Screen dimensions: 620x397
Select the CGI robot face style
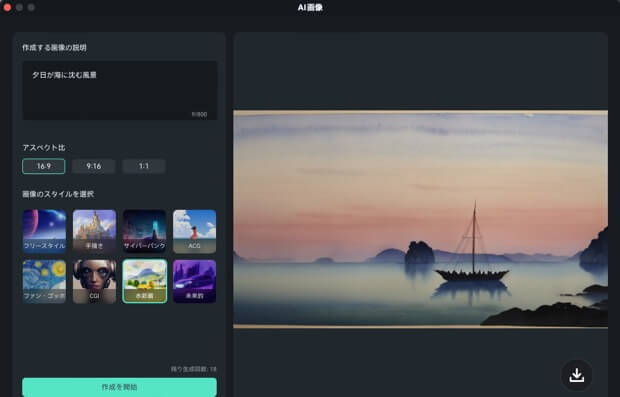coord(95,282)
